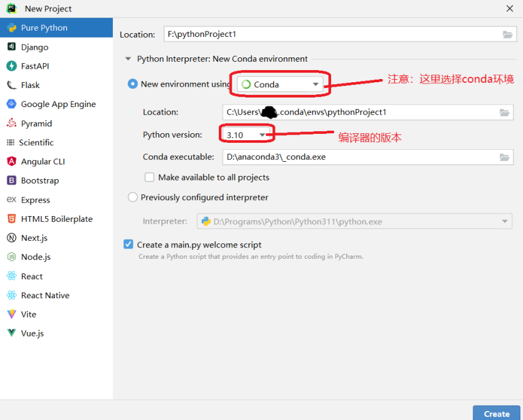523x420 pixels.
Task: Click the Create button
Action: point(496,413)
